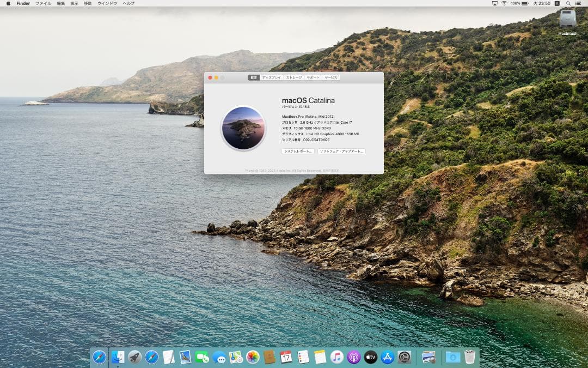Open TextEdit from the Dock
Viewport: 588px width, 368px height.
coord(168,357)
